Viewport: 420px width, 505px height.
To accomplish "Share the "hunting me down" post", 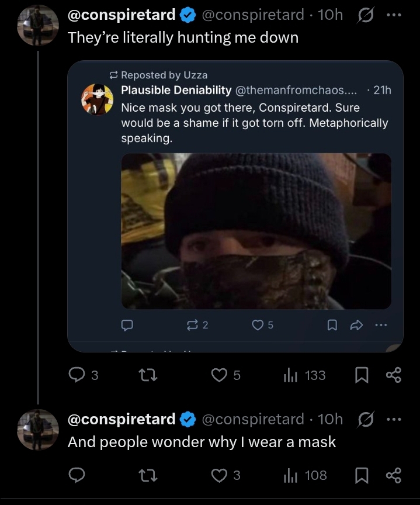I will click(x=394, y=375).
